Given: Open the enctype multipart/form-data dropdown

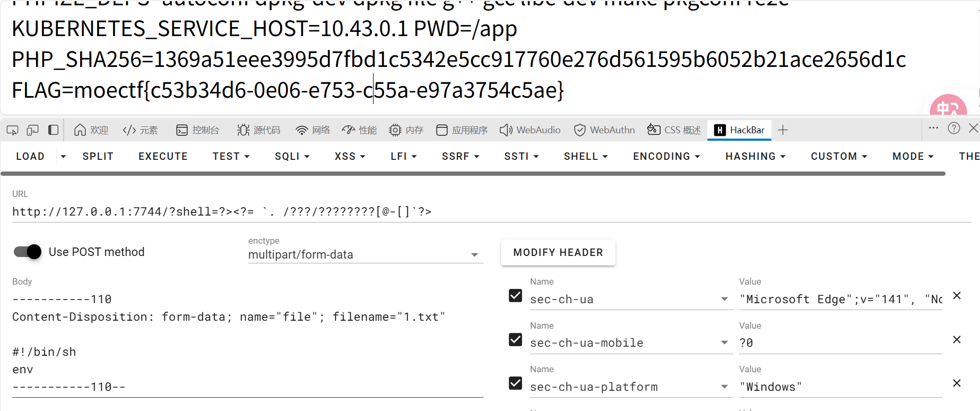Looking at the screenshot, I should [365, 255].
